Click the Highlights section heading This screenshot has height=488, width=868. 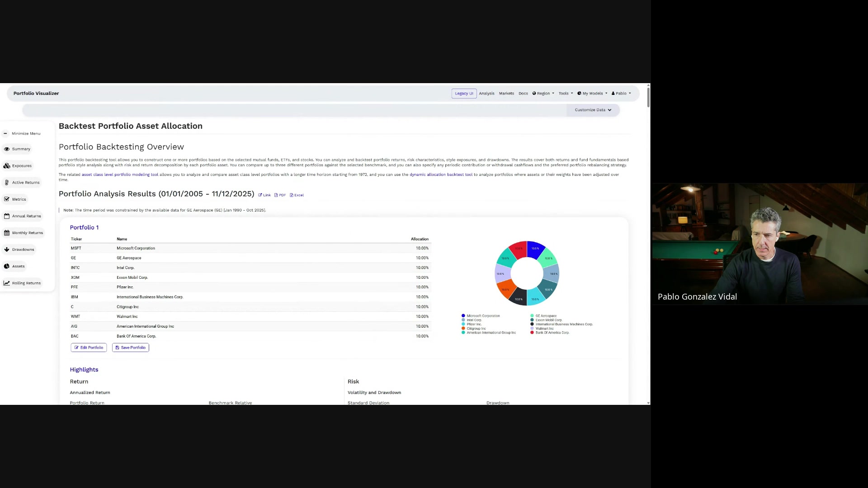[x=84, y=370]
